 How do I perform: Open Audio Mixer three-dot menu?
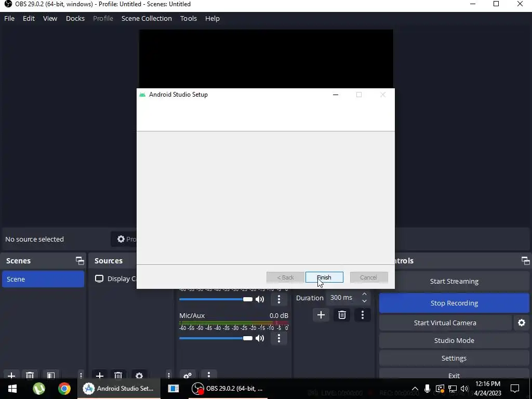pos(209,375)
